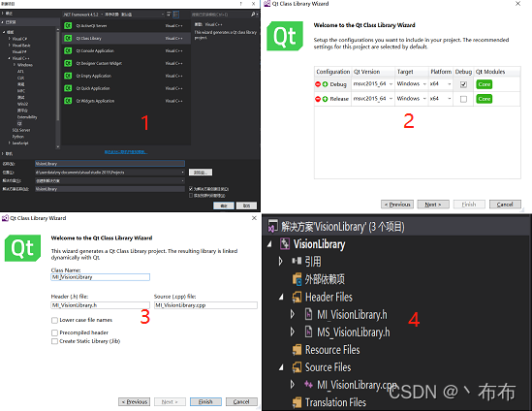
Task: Click Next in the configuration wizard
Action: tap(433, 205)
